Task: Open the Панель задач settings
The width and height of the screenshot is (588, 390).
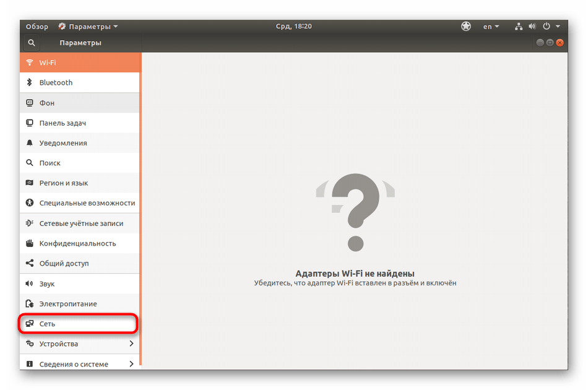Action: click(79, 123)
